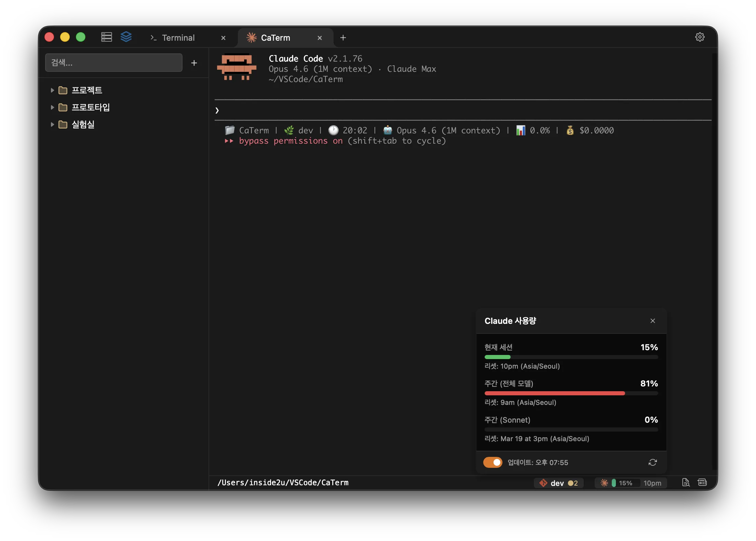This screenshot has width=756, height=541.
Task: Close the Terminal tab
Action: click(223, 38)
